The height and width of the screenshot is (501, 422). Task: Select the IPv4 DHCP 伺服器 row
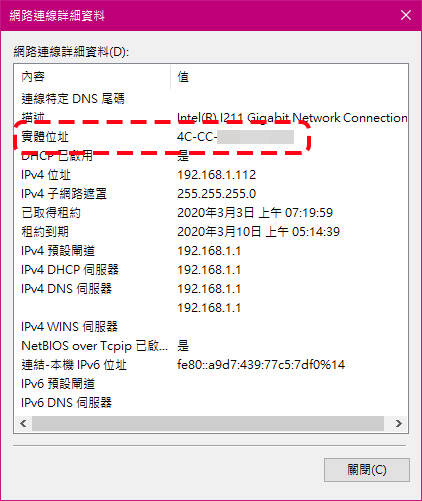tap(211, 270)
